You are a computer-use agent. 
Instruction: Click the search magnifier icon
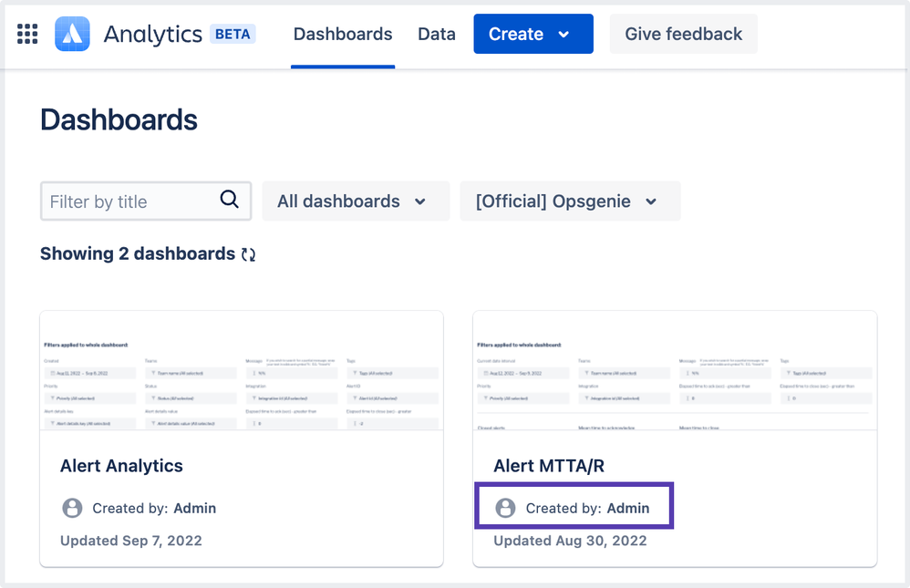229,199
